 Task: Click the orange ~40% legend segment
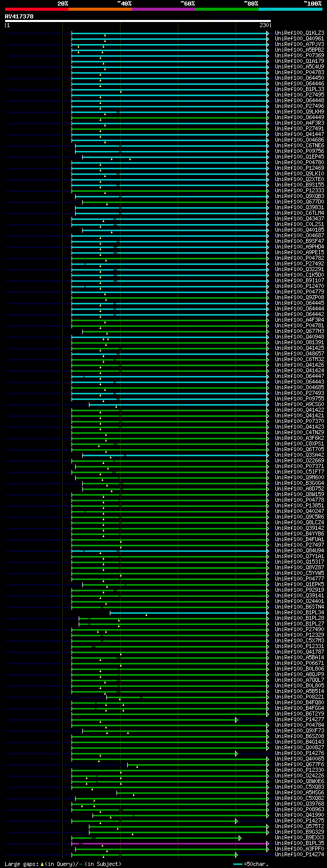100,9
